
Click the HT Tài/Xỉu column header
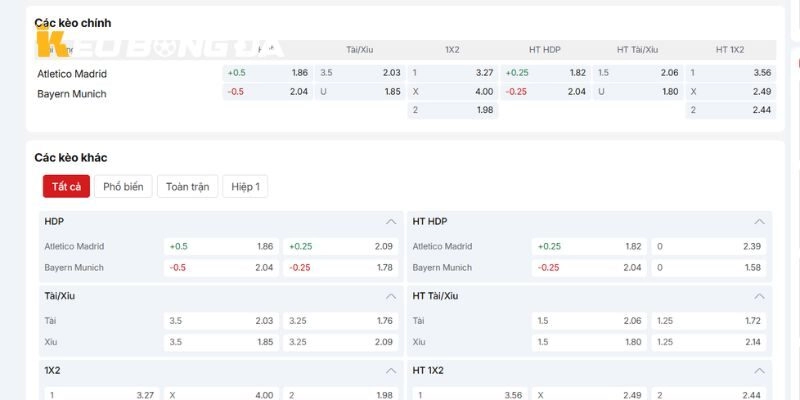tap(637, 49)
